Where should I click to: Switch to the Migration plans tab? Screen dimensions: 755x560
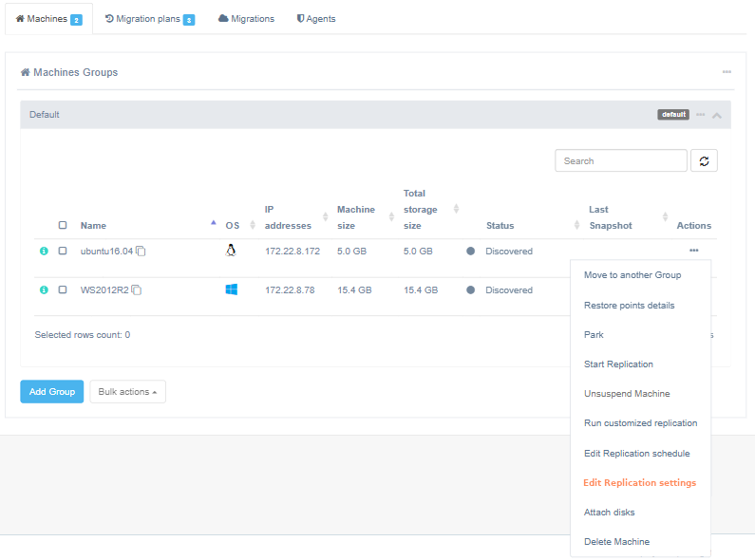149,19
